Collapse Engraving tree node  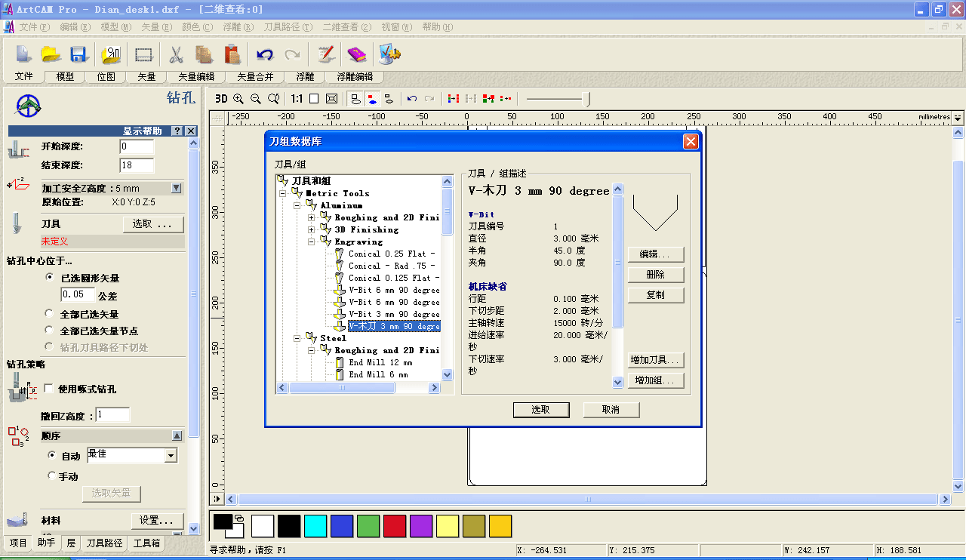tap(312, 242)
